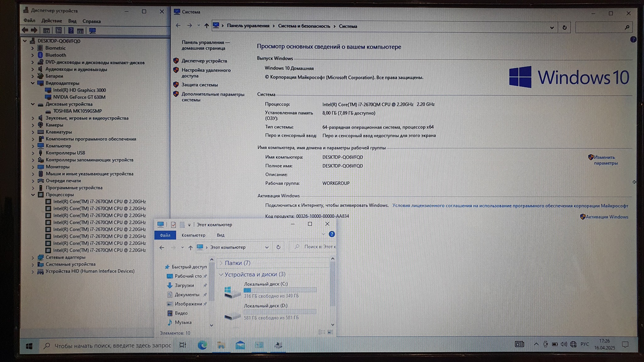
Task: Click the Help toolbar icon in Device Manager
Action: point(71,31)
